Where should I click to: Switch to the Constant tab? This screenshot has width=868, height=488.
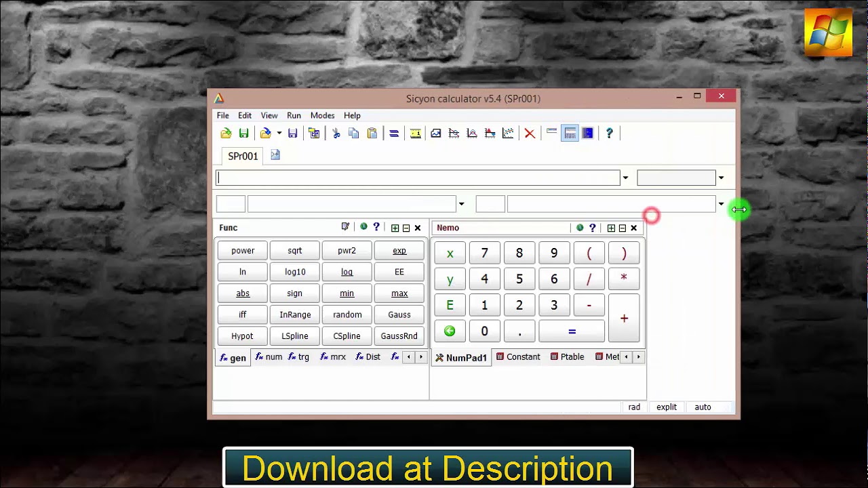click(x=518, y=357)
